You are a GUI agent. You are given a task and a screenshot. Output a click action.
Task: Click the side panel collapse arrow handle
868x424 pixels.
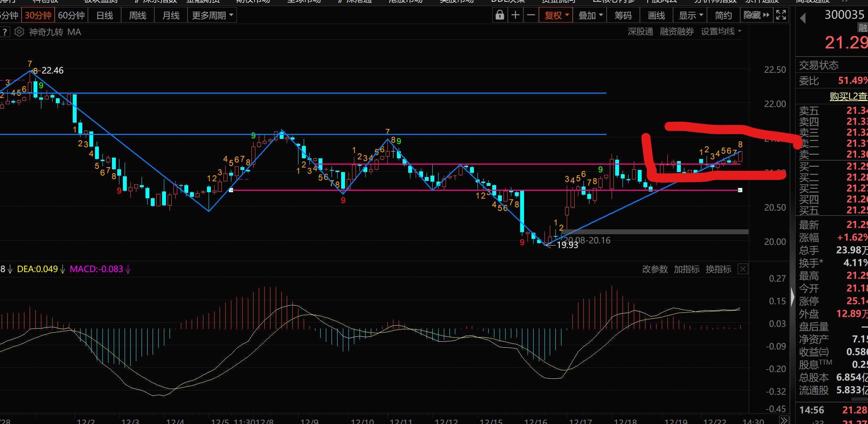(x=792, y=296)
